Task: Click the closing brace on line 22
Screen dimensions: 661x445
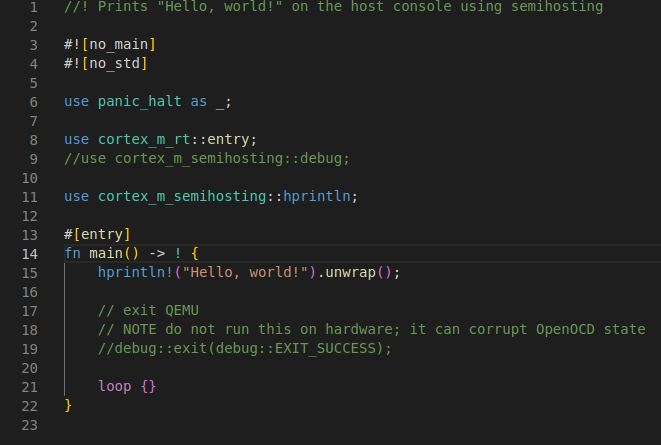Action: (68, 405)
